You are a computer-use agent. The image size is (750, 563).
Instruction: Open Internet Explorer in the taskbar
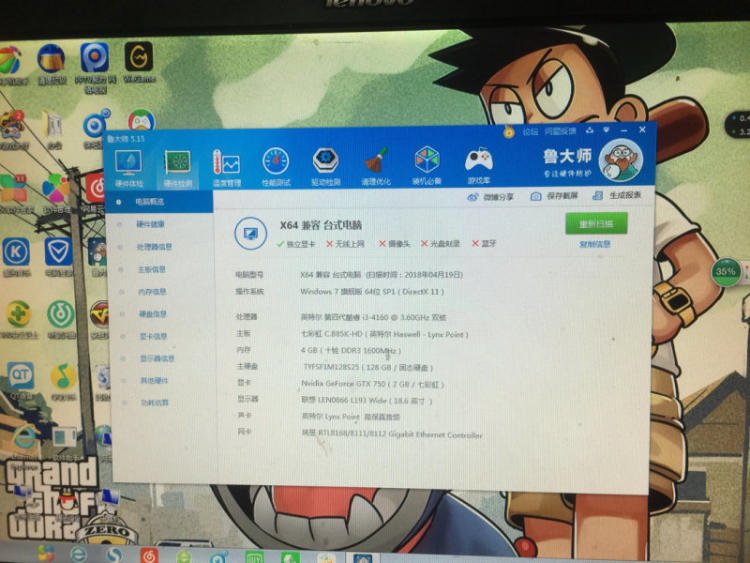point(79,555)
